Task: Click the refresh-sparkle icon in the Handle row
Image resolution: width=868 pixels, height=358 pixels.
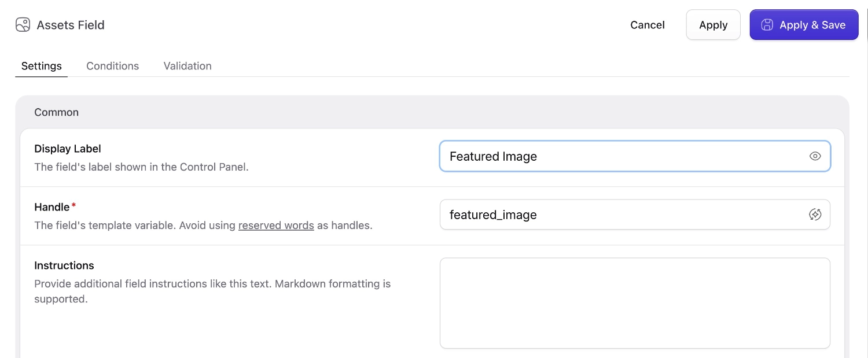Action: [x=815, y=214]
